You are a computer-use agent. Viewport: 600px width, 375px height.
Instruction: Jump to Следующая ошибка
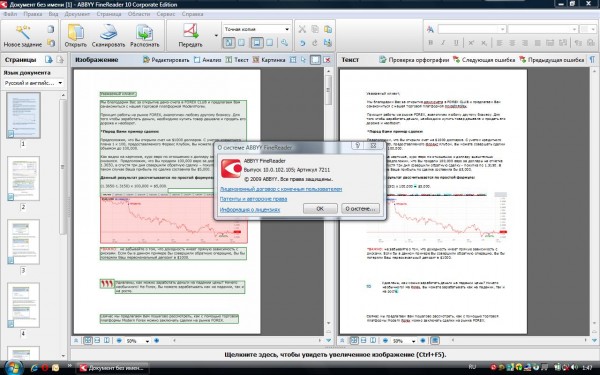coord(484,60)
